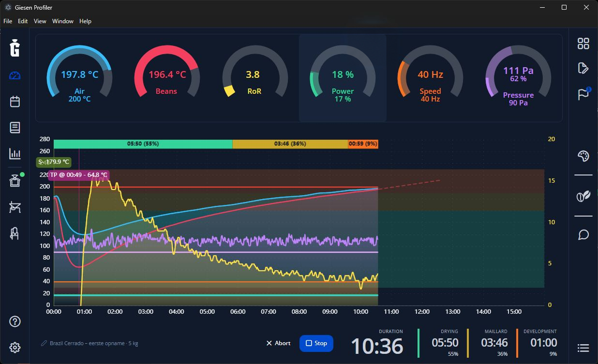Open the calendar planning icon in sidebar

point(15,102)
